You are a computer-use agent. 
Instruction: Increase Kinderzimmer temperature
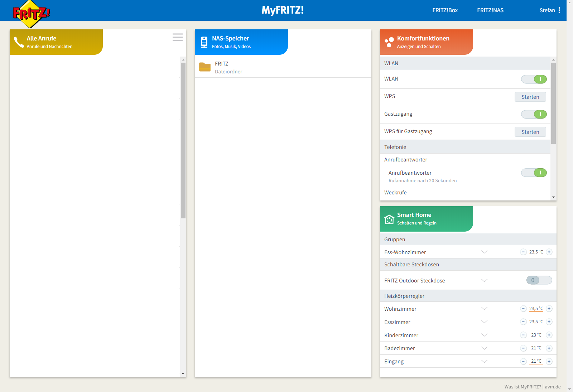(x=549, y=335)
